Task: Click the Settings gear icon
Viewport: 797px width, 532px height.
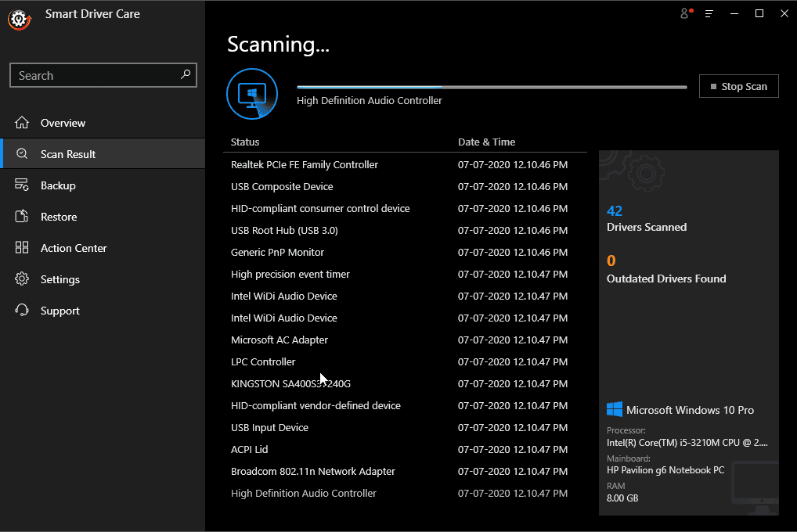Action: 22,279
